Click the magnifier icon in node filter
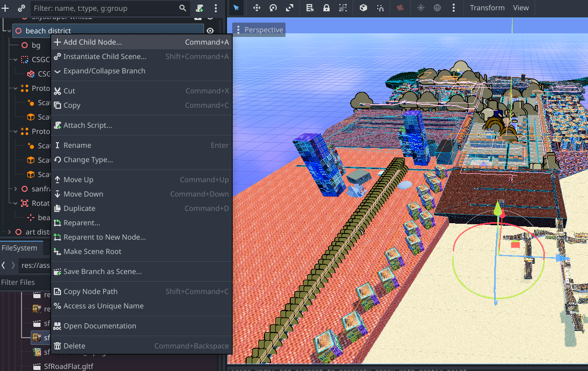This screenshot has width=588, height=371. (x=183, y=8)
